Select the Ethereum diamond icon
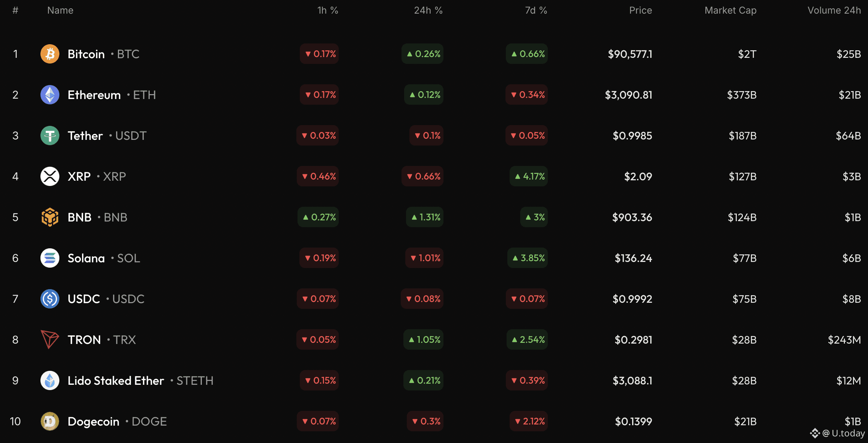 pyautogui.click(x=50, y=94)
